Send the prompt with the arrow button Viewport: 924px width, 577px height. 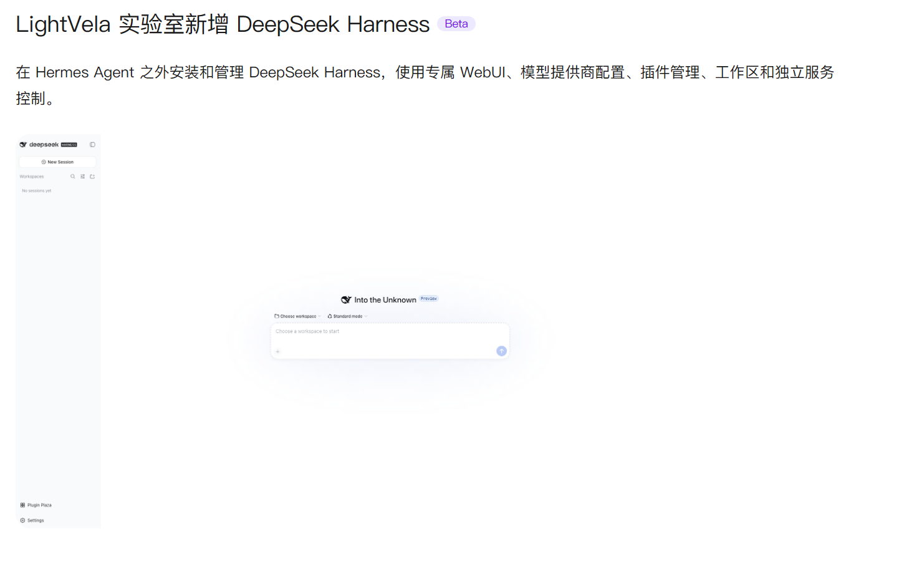(501, 351)
